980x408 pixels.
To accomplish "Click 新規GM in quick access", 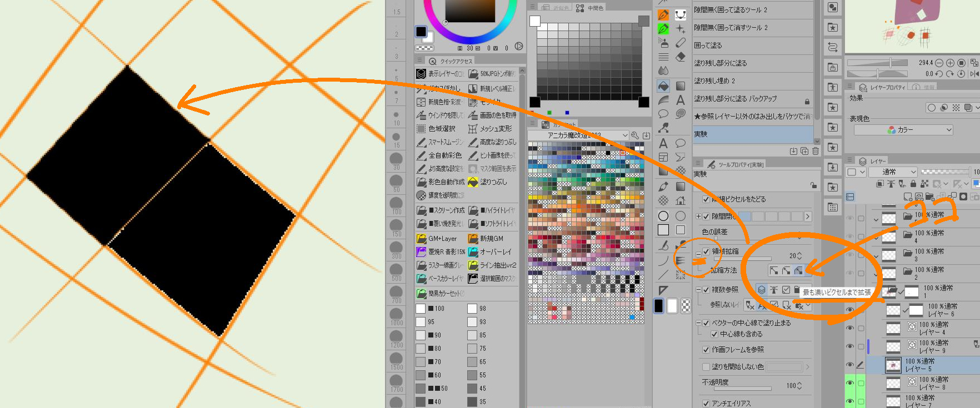I will click(x=492, y=239).
